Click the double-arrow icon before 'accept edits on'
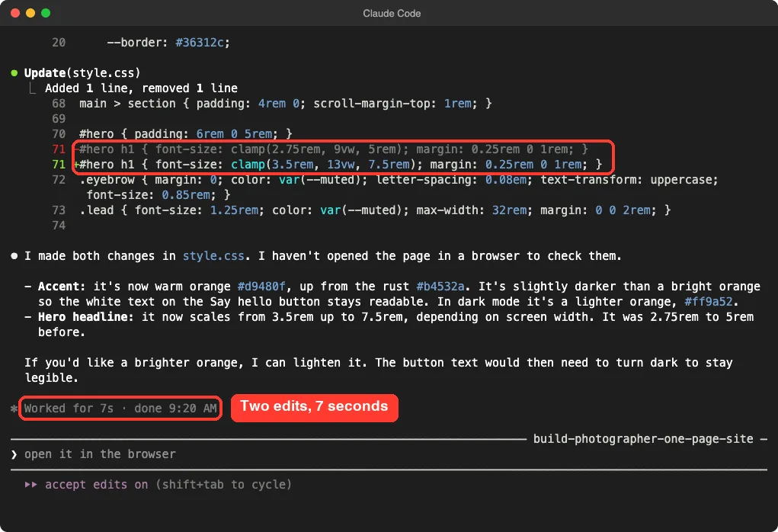This screenshot has width=778, height=532. click(30, 484)
